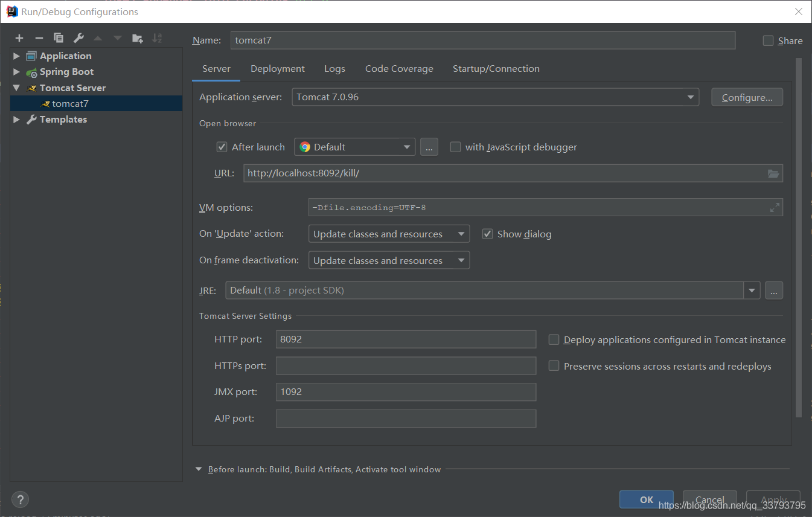Collapse the Tomcat Server tree node
Screen dimensions: 812x517
click(x=17, y=88)
